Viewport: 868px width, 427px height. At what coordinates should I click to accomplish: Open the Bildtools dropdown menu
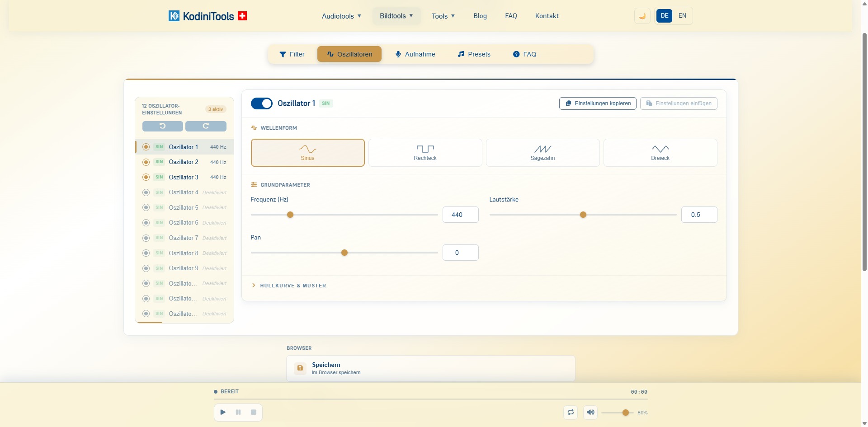[x=396, y=16]
